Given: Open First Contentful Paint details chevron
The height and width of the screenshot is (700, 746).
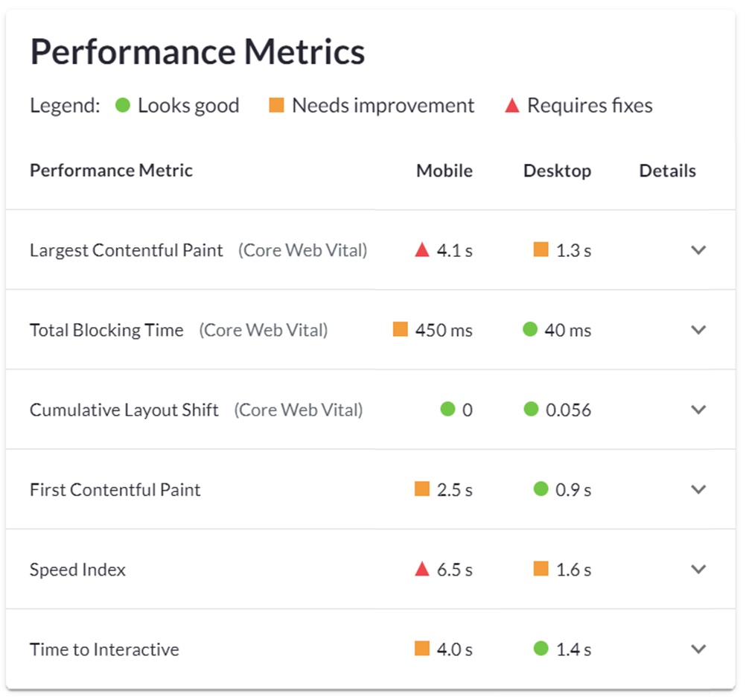Looking at the screenshot, I should tap(698, 489).
